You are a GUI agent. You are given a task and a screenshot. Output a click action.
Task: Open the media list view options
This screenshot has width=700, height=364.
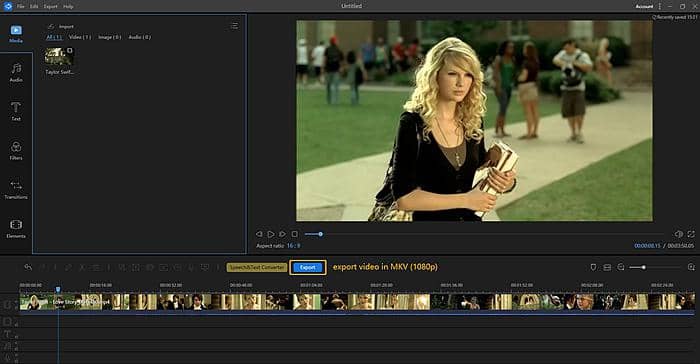[234, 26]
